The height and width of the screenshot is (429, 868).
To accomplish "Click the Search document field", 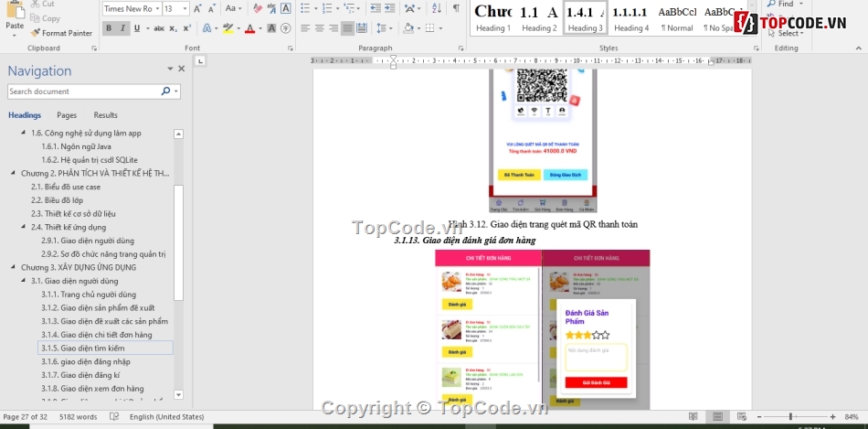I will point(84,91).
